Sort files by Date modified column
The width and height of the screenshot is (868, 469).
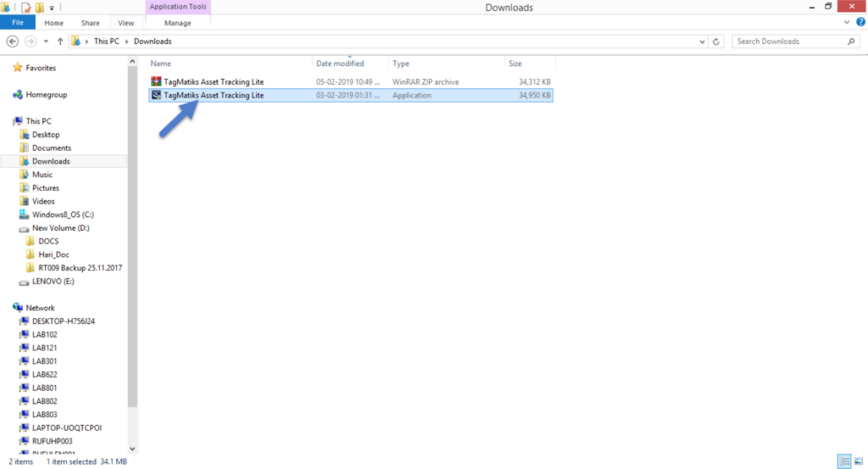coord(340,64)
